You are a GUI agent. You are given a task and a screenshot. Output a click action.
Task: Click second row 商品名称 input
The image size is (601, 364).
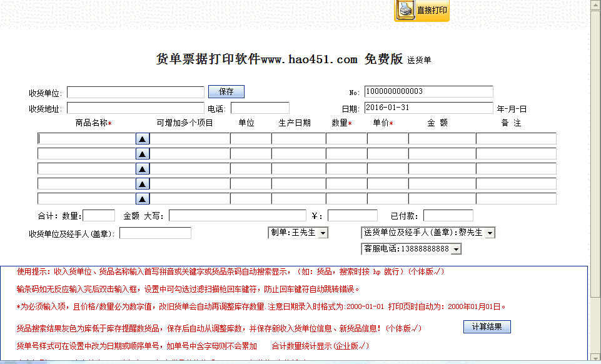point(87,154)
